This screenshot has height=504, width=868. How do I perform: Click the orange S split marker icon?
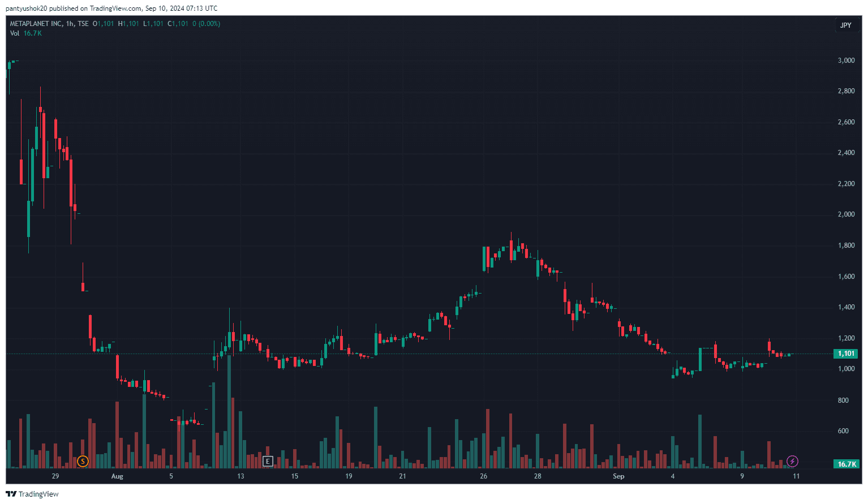pyautogui.click(x=83, y=462)
